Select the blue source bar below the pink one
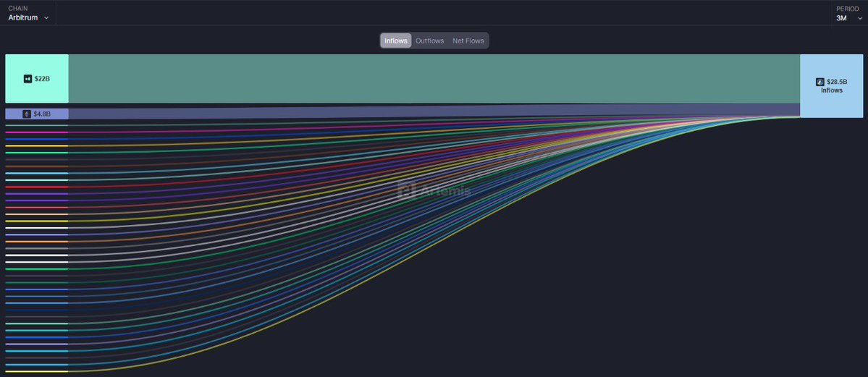Screen dimensions: 868x377 coord(36,139)
